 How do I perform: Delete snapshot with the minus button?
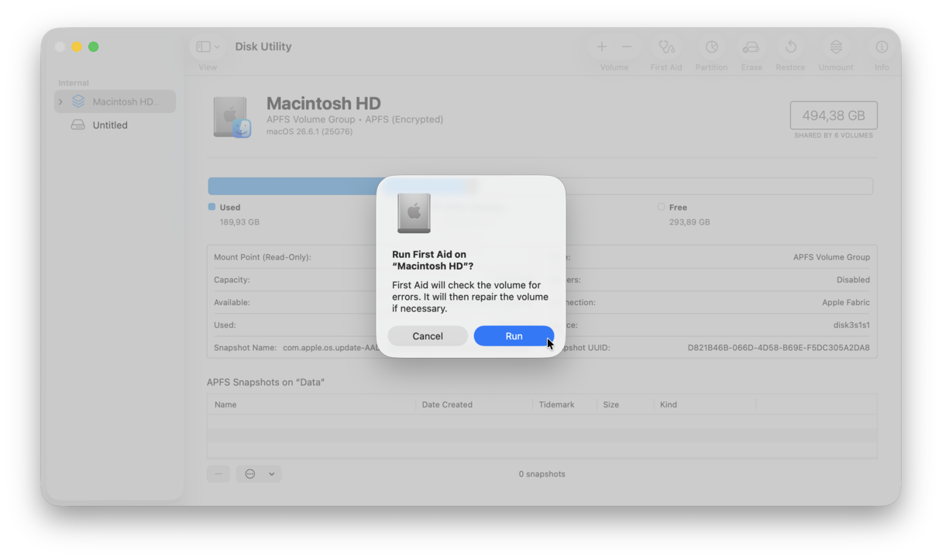point(218,474)
